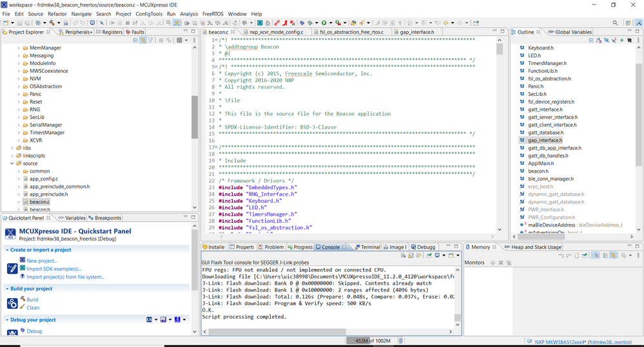Select beacon.c in Project Explorer
Viewport: 644px width, 347px height.
point(39,202)
